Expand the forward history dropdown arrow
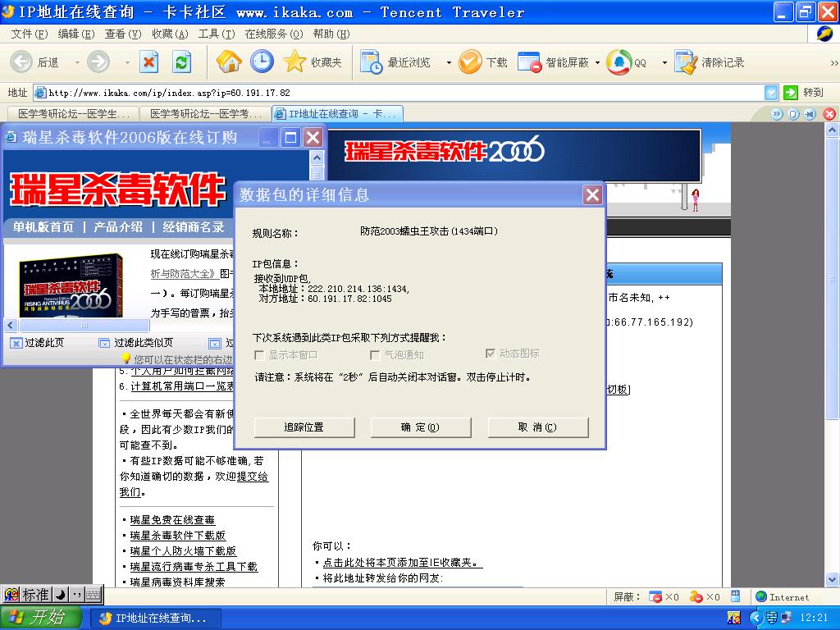Viewport: 840px width, 630px height. coord(127,62)
